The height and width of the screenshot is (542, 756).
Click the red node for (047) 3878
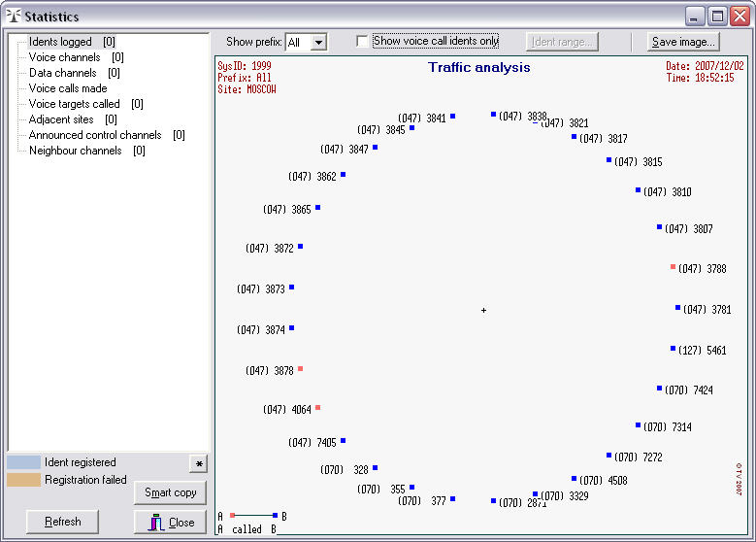coord(301,369)
